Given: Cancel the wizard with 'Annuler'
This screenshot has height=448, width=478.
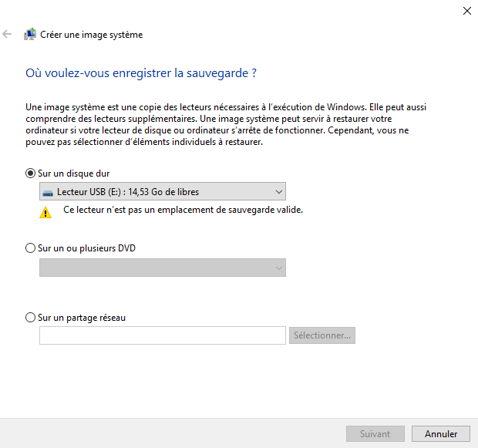Looking at the screenshot, I should pyautogui.click(x=441, y=434).
